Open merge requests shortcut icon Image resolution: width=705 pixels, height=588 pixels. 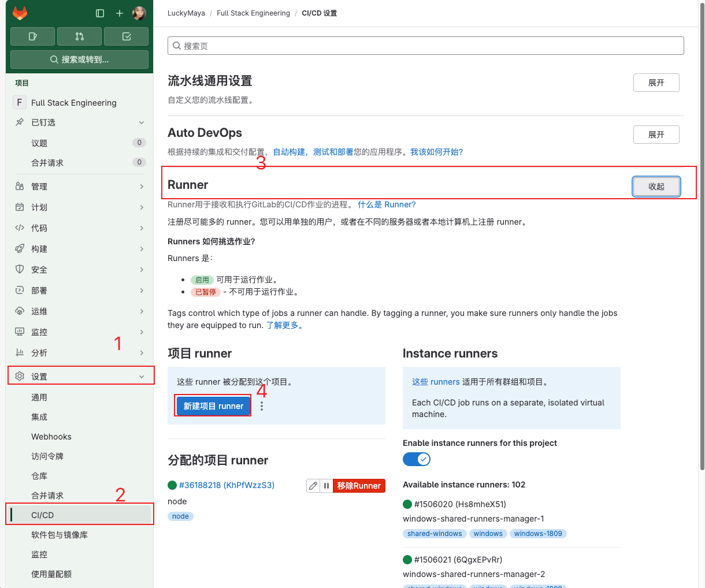[80, 36]
